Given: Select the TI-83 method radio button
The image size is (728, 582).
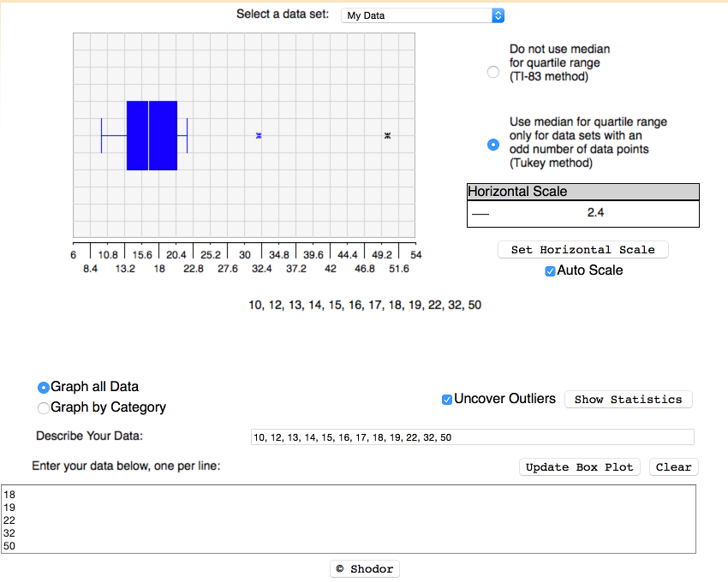Looking at the screenshot, I should point(493,72).
